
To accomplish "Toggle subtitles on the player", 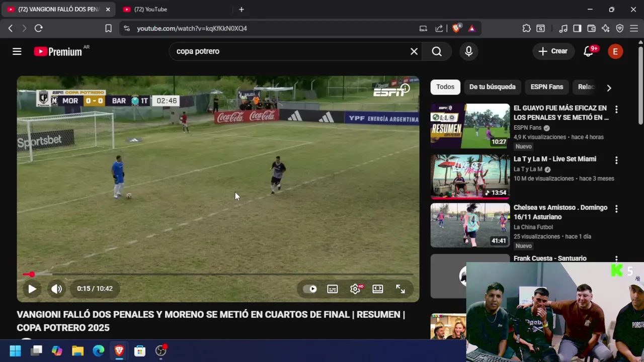I will [x=333, y=289].
